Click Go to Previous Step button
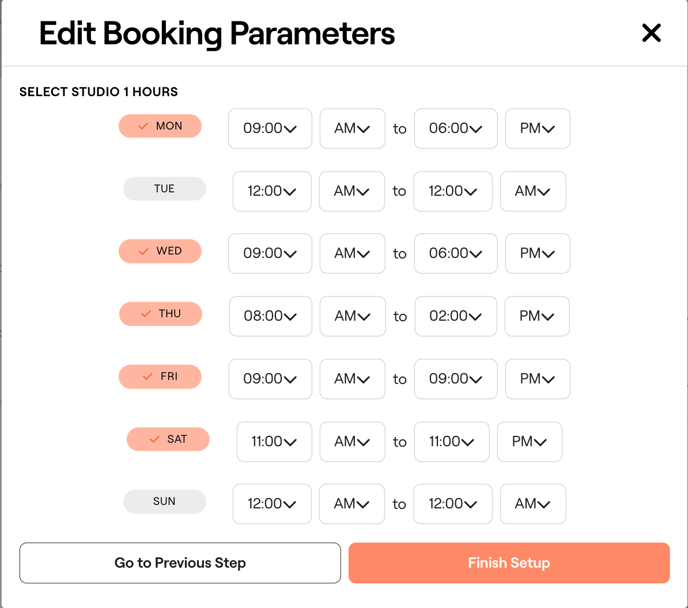This screenshot has height=608, width=688. pos(180,563)
